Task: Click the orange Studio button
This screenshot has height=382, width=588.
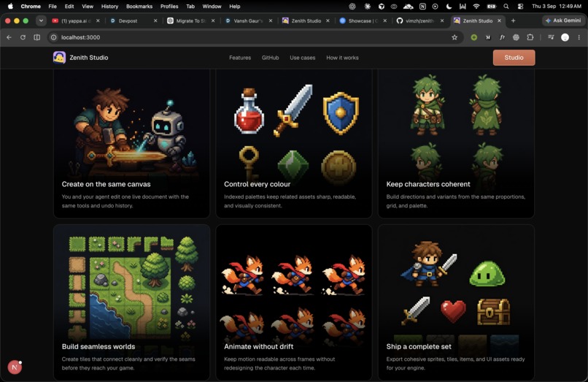Action: tap(514, 58)
